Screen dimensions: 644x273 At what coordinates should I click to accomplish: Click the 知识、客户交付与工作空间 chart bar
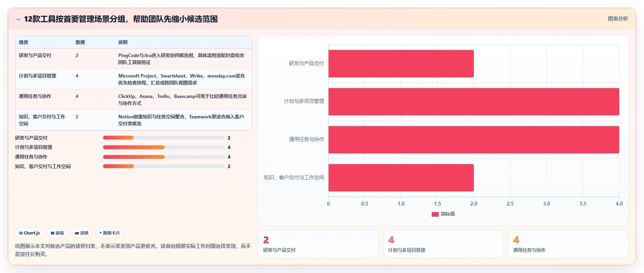401,178
